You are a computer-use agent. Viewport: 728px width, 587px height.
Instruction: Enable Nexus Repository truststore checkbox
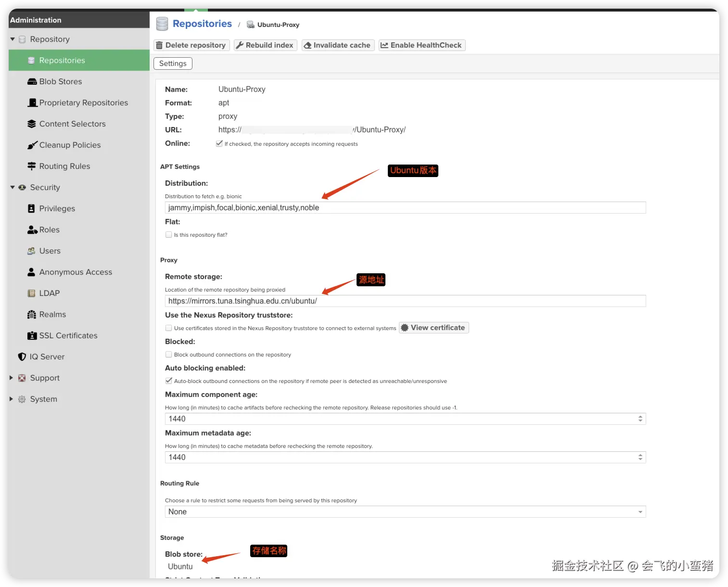pos(168,328)
